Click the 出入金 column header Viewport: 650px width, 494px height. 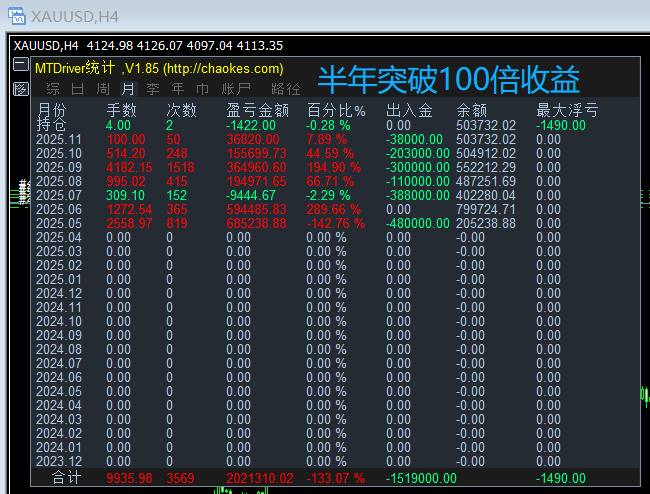[409, 111]
